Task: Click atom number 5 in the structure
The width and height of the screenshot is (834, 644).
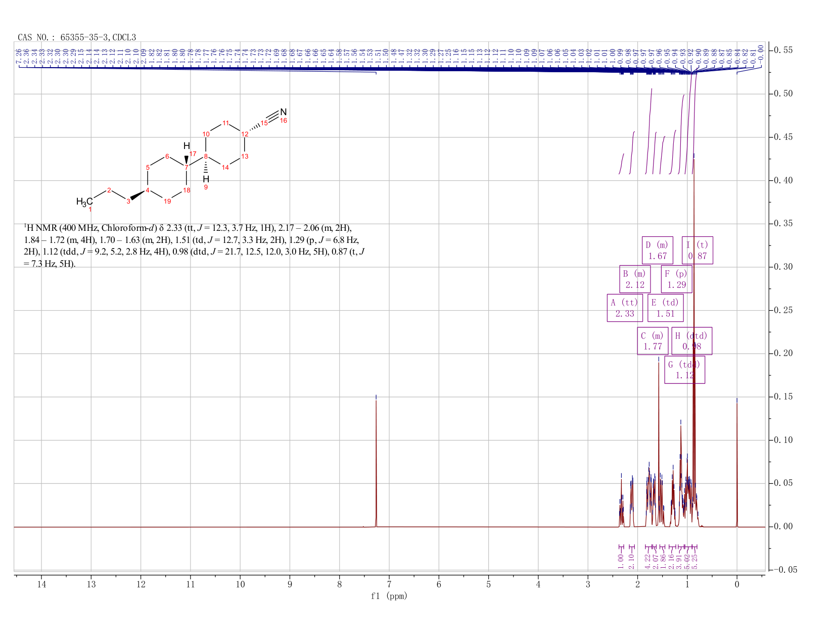Action: click(148, 168)
